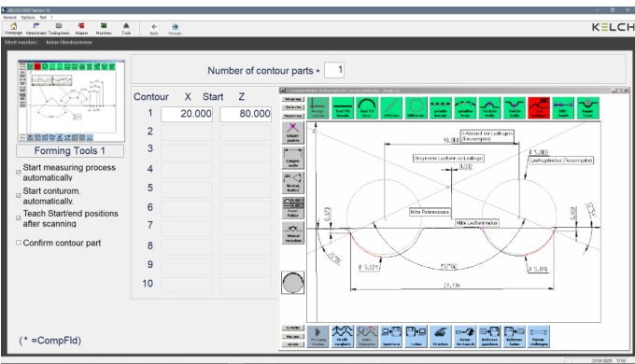Click the gray circle preview button
Image resolution: width=635 pixels, height=364 pixels.
[293, 282]
